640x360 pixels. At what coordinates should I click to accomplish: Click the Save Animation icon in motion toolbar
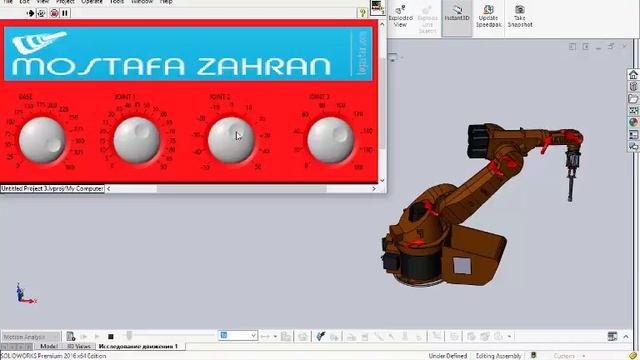[286, 336]
